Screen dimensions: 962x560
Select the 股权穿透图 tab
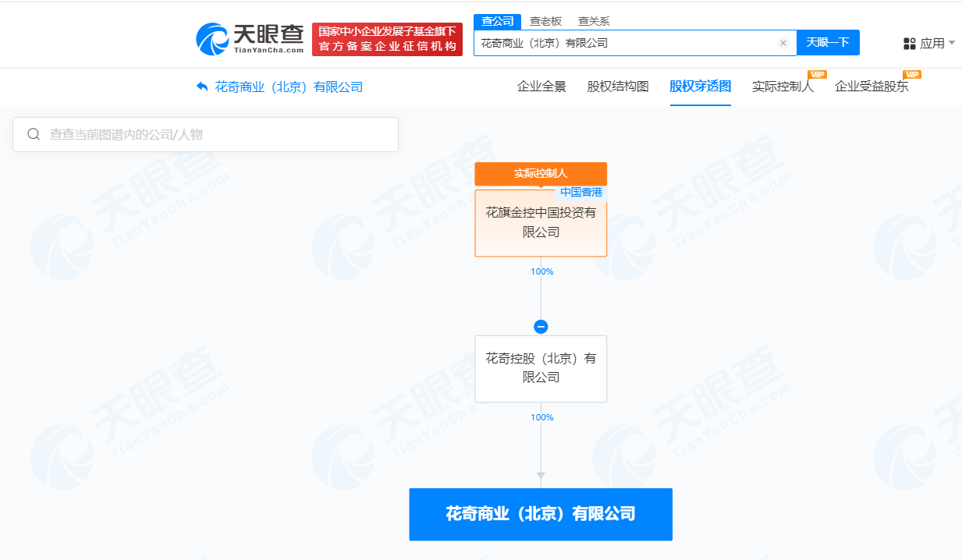coord(700,87)
